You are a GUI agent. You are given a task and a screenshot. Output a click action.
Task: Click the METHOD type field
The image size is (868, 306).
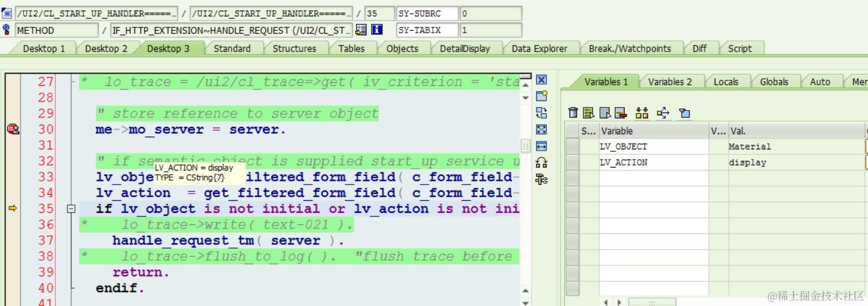point(56,30)
